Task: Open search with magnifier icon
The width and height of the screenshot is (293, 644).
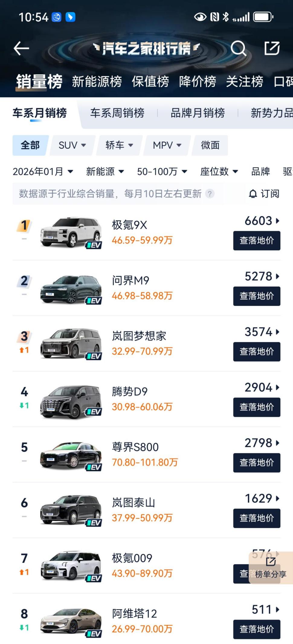Action: click(x=238, y=48)
